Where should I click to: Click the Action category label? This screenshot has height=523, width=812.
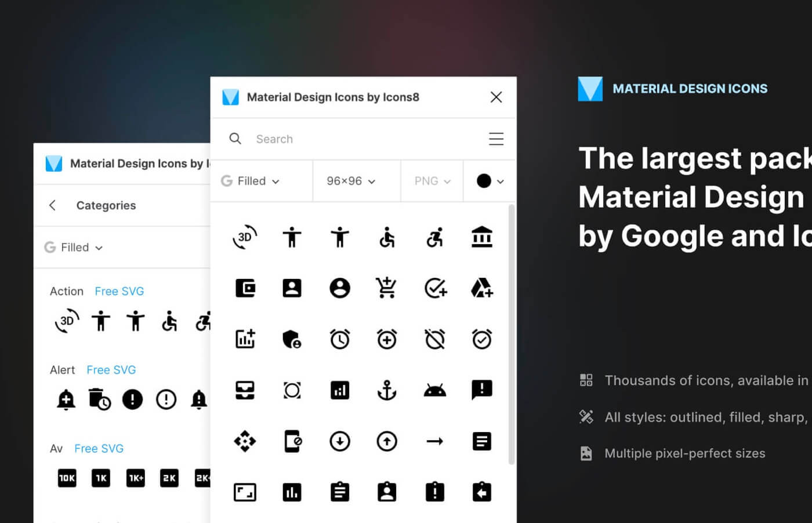[67, 291]
